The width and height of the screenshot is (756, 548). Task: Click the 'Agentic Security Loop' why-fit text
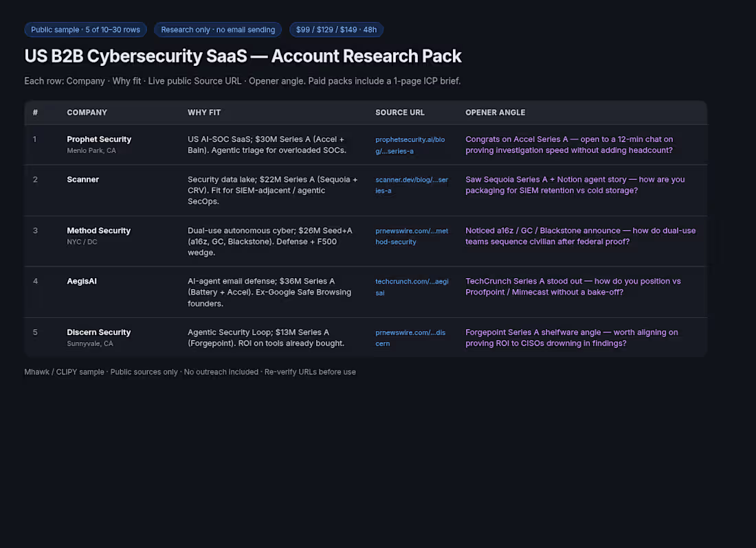[266, 338]
